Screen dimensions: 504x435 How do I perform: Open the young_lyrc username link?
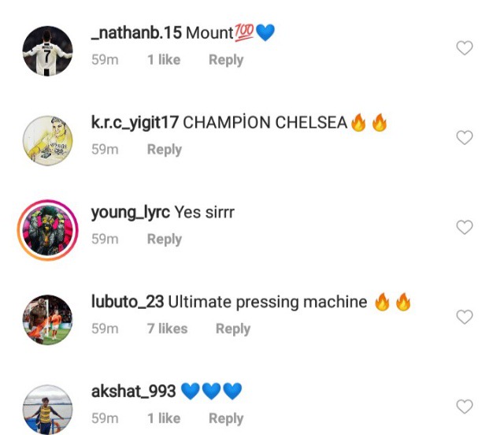click(x=130, y=213)
